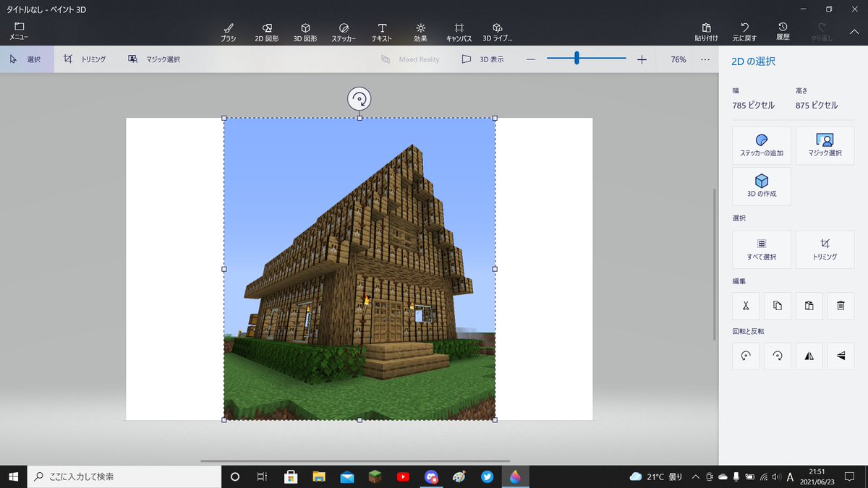This screenshot has height=488, width=868.
Task: Click the すべて選択 select all button
Action: point(762,249)
